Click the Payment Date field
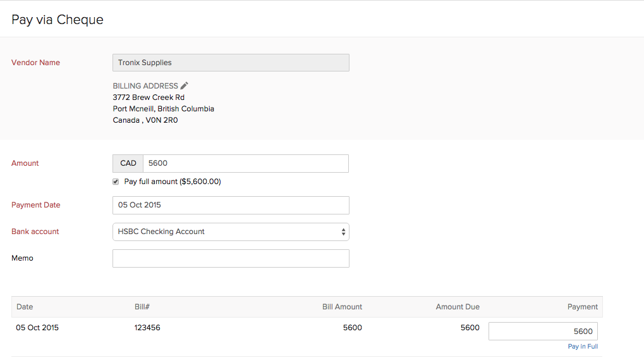Screen dimensions: 644x360 tap(230, 205)
